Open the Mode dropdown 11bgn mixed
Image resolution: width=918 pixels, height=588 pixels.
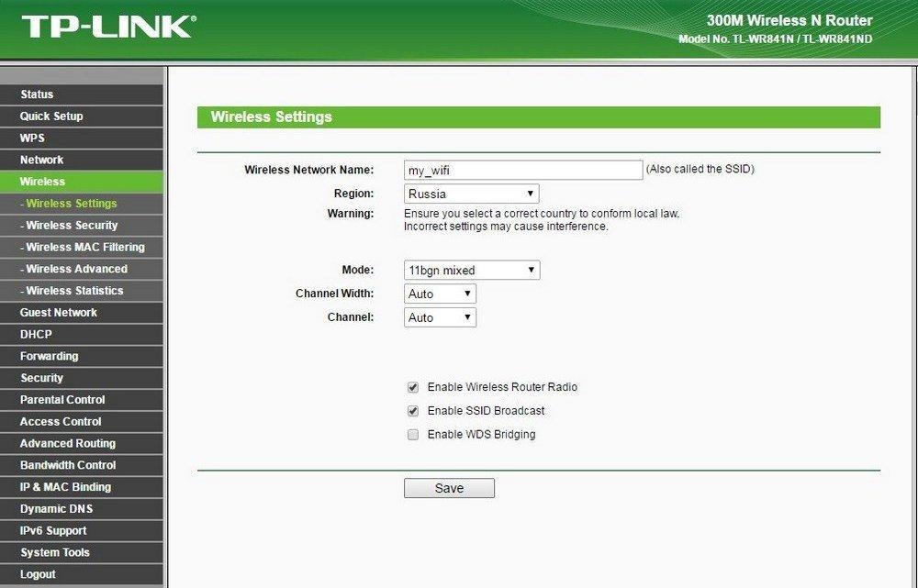[472, 271]
